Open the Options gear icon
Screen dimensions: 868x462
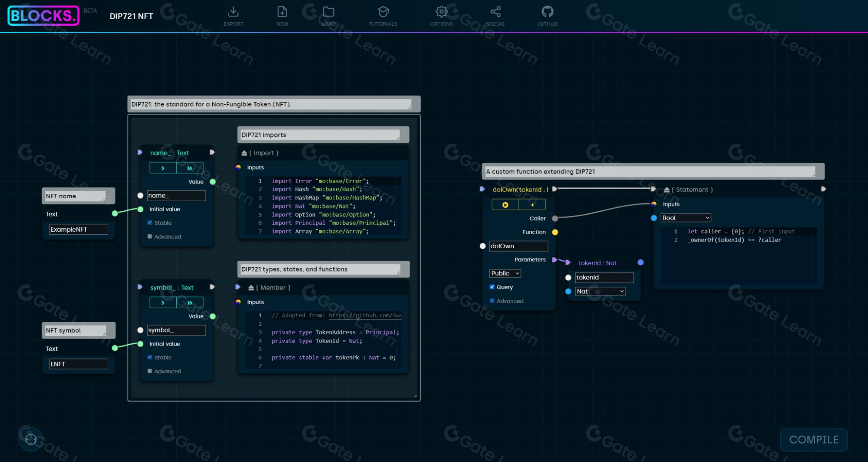(x=441, y=12)
